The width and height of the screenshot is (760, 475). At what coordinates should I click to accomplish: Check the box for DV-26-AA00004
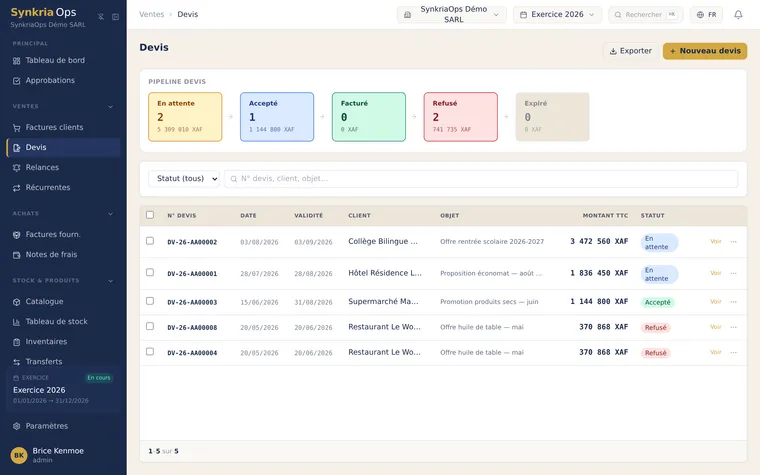[x=150, y=351]
